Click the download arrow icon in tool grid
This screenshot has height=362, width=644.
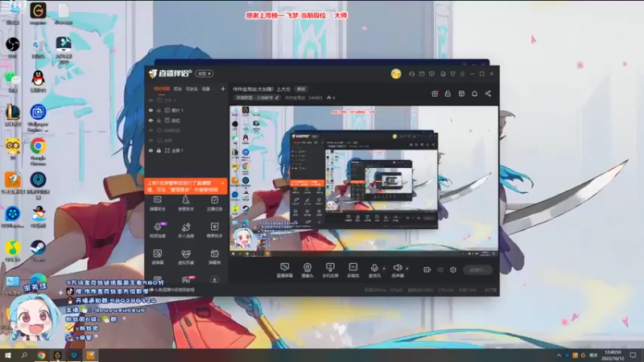tap(214, 280)
